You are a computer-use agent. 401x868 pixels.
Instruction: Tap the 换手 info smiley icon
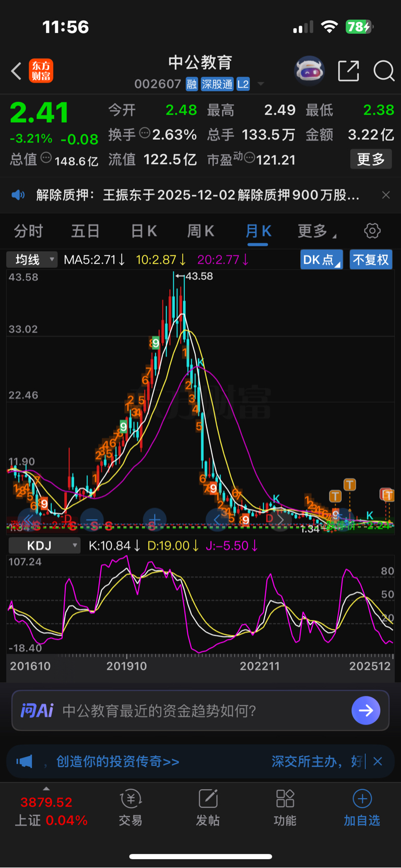[x=145, y=134]
